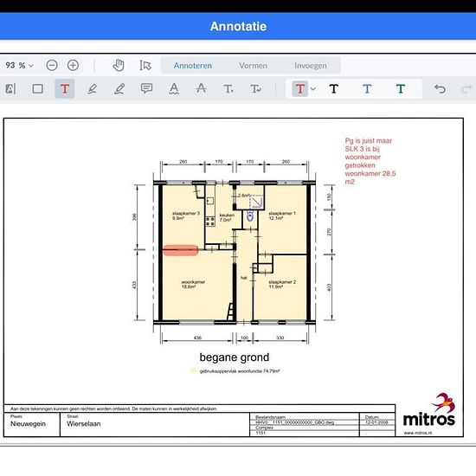Viewport: 476px width, 476px height.
Task: Choose the black text color preset
Action: [333, 89]
